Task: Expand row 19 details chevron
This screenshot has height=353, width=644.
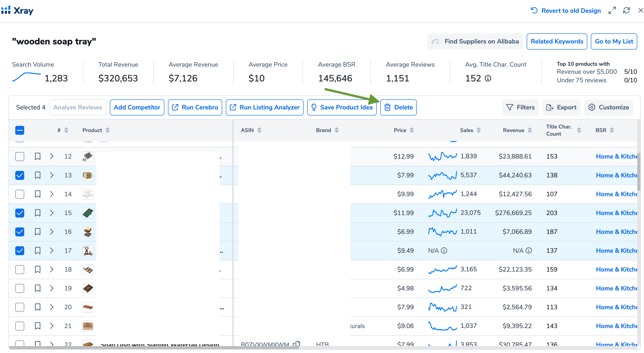Action: 52,288
